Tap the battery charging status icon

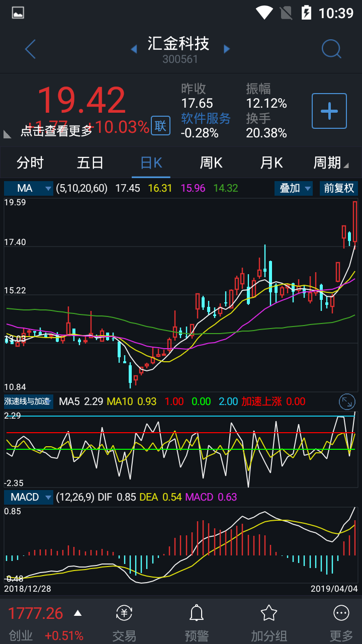pyautogui.click(x=306, y=13)
